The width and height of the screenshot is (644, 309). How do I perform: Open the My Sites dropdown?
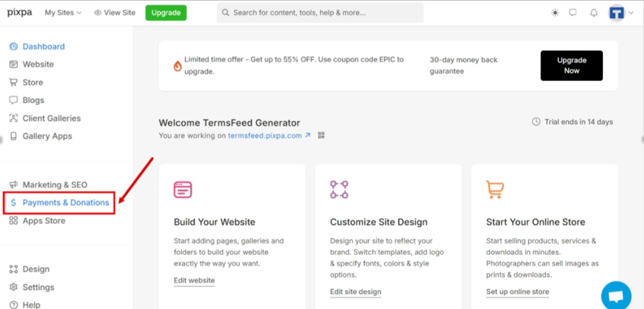coord(63,13)
